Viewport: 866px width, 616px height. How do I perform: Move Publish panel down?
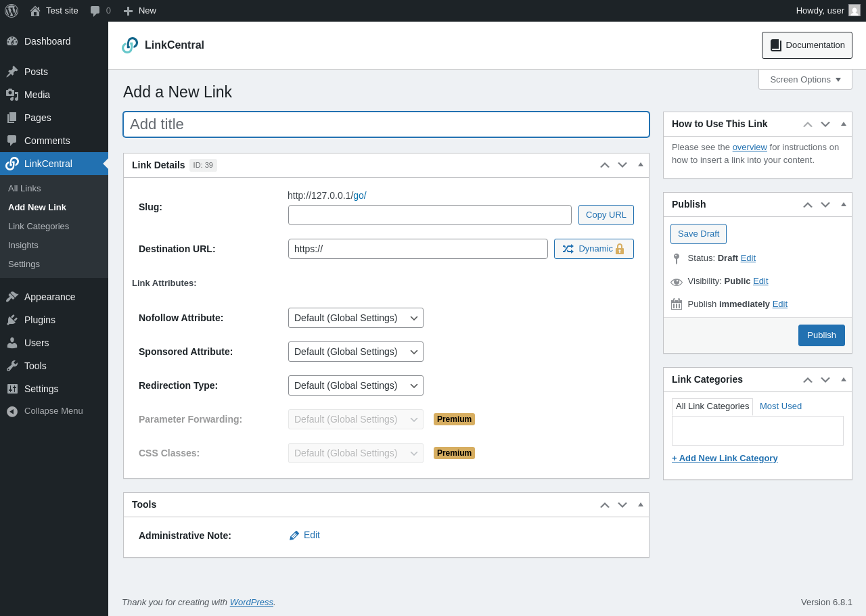click(825, 204)
